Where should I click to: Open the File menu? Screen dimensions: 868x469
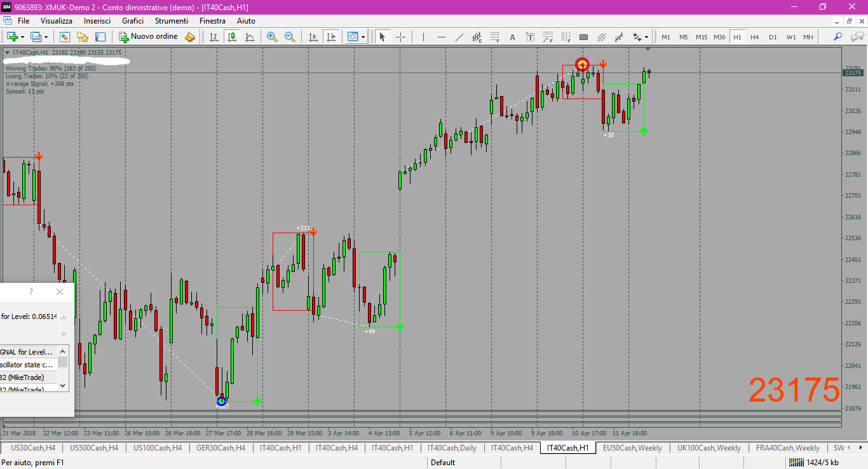(x=24, y=21)
